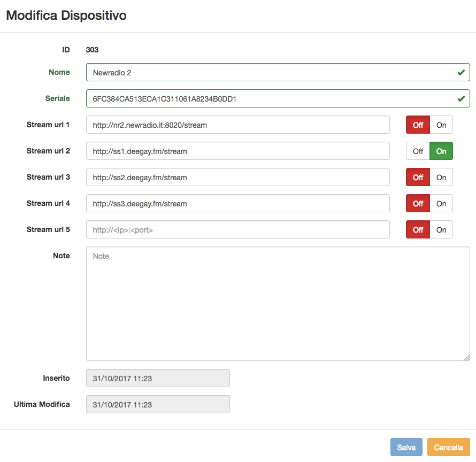476x462 pixels.
Task: Enable Stream url 3 with On
Action: [441, 177]
